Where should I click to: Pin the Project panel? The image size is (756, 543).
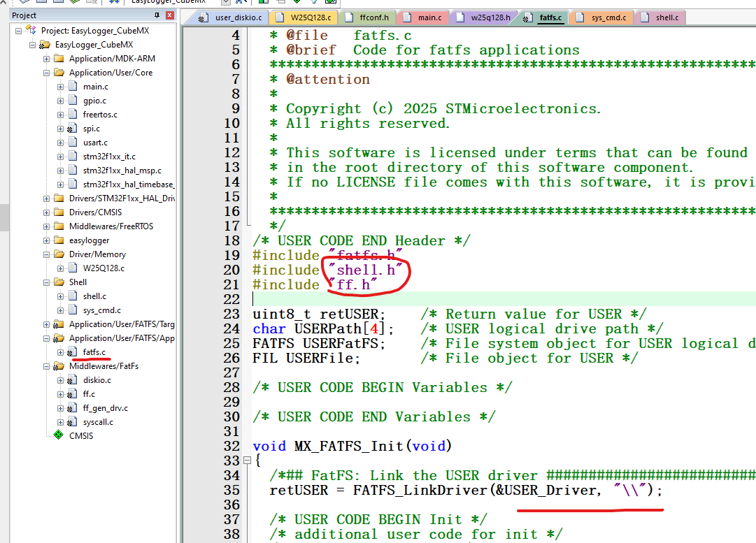pos(157,15)
